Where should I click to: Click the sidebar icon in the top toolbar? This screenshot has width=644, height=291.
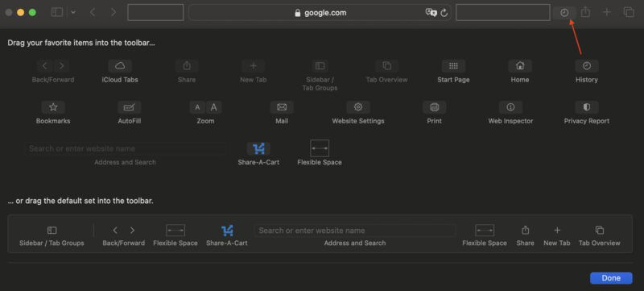coord(57,13)
